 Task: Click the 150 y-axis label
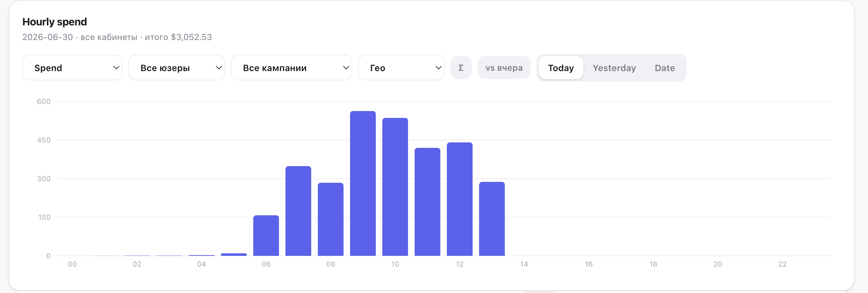point(44,217)
